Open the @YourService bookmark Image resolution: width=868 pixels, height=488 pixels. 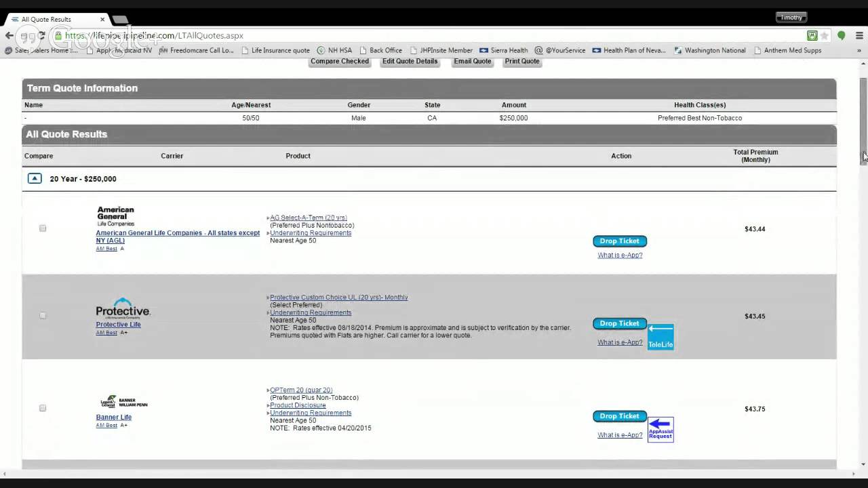point(560,50)
